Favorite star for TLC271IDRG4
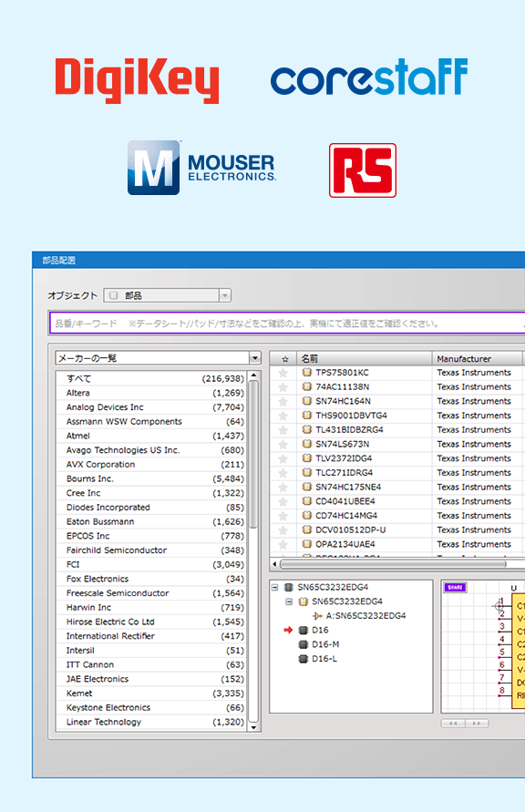Image resolution: width=525 pixels, height=812 pixels. point(283,473)
